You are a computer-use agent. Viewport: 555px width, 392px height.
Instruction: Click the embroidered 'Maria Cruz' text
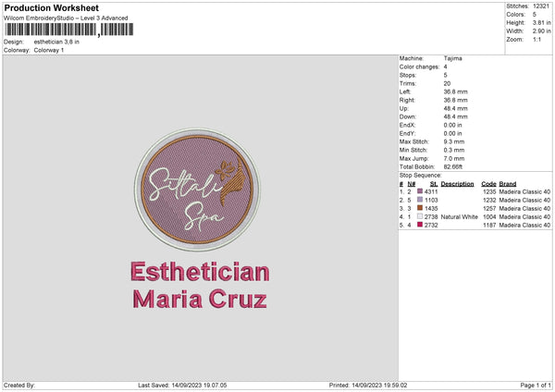[x=200, y=300]
